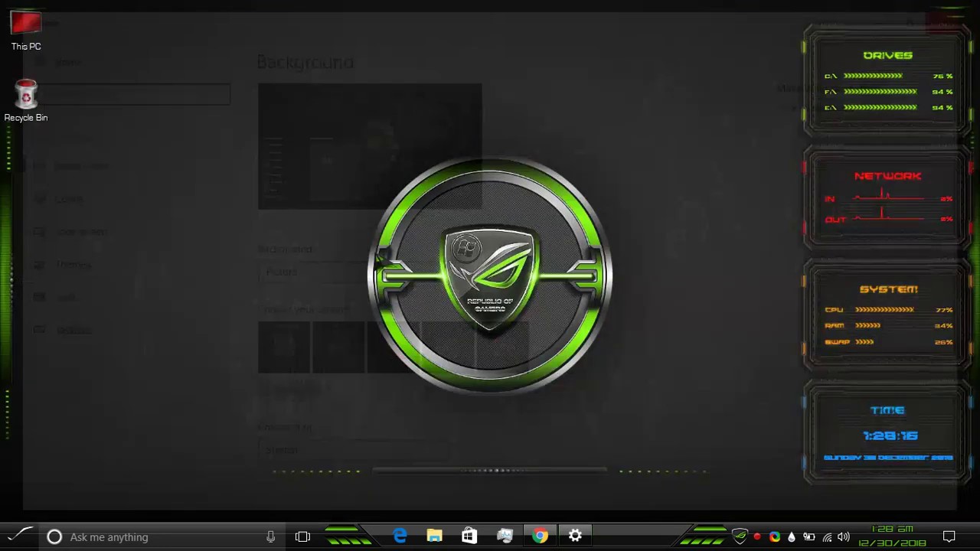980x551 pixels.
Task: Click the Cortana microphone icon
Action: pos(270,537)
